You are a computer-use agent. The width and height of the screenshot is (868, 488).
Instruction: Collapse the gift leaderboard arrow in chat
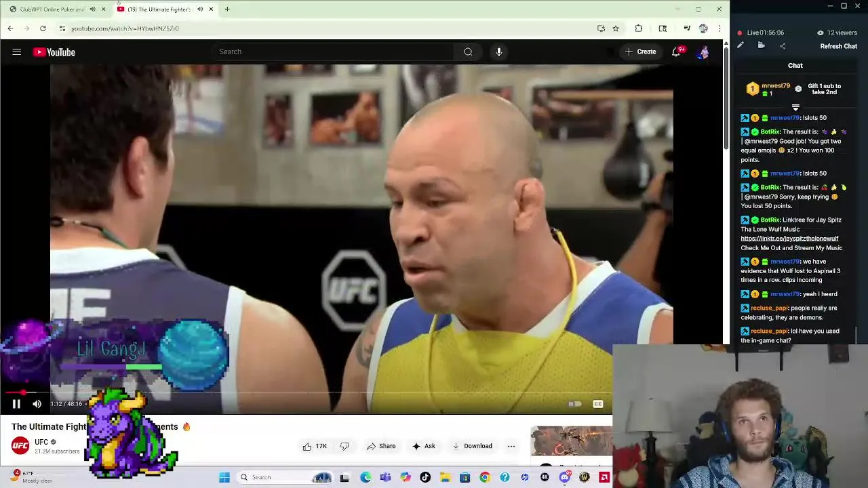click(795, 107)
